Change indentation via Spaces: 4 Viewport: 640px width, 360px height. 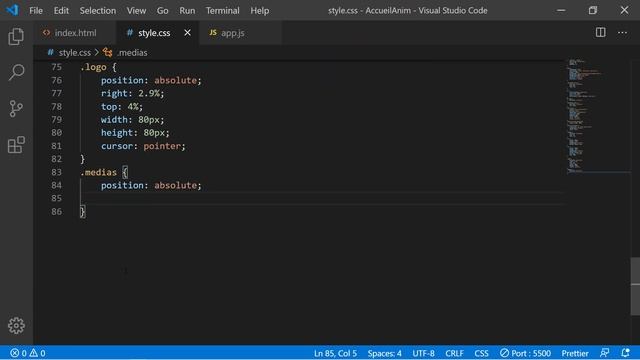click(384, 353)
